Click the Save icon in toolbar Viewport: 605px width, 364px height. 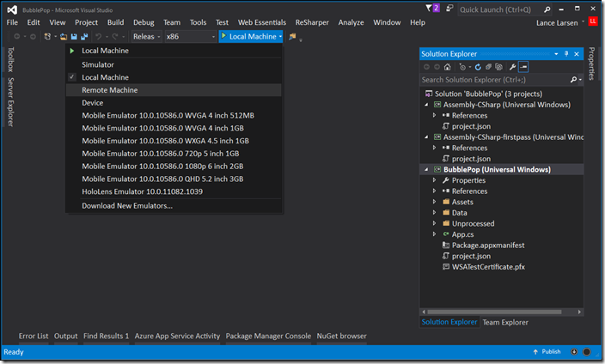(74, 37)
